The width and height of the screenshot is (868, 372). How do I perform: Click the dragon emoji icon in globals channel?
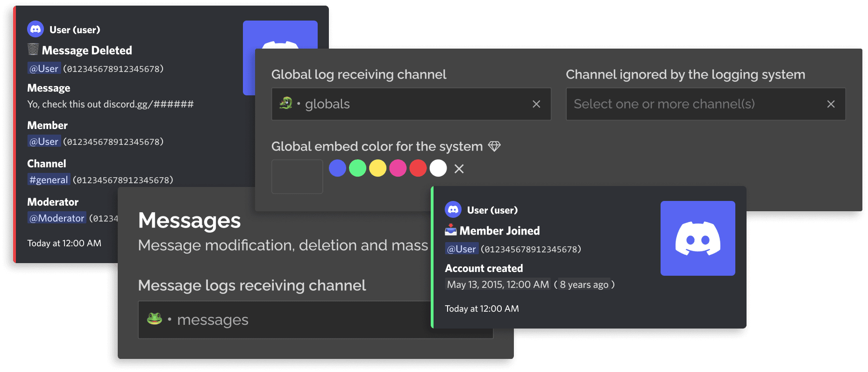[x=285, y=103]
